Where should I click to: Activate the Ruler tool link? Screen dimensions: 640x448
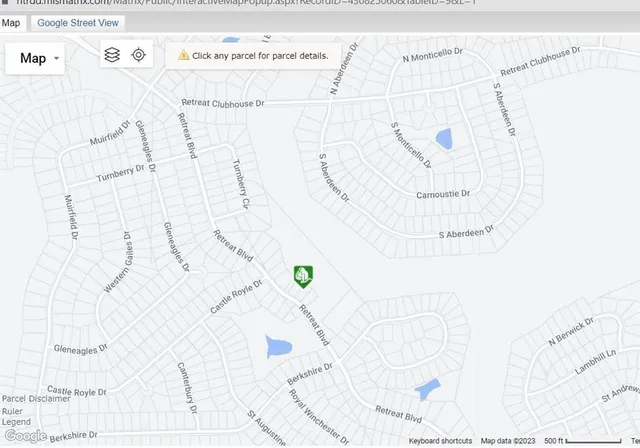coord(12,410)
